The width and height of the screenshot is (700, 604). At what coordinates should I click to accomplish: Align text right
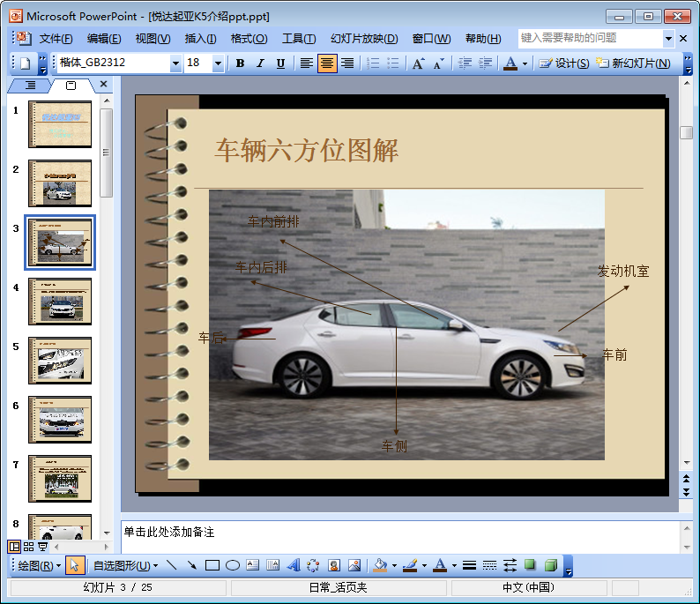pos(347,63)
